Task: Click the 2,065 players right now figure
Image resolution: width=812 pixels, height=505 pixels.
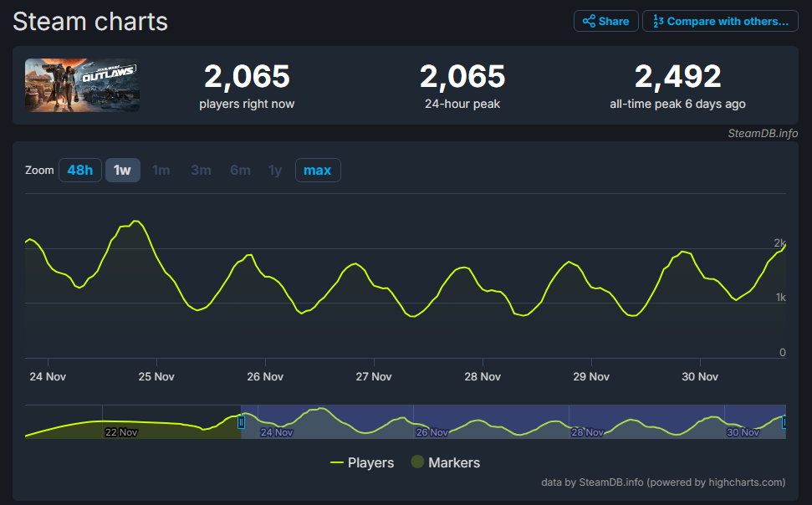Action: [247, 76]
